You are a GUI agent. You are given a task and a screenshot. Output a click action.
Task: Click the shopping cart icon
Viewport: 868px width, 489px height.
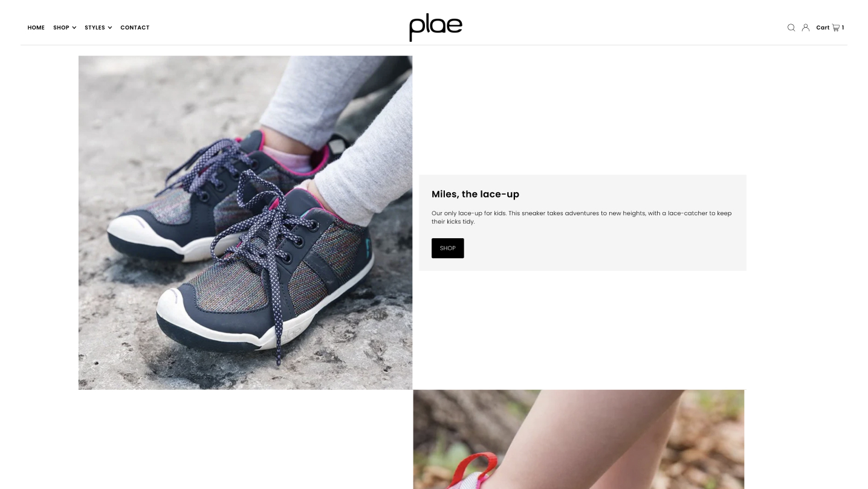pyautogui.click(x=836, y=28)
